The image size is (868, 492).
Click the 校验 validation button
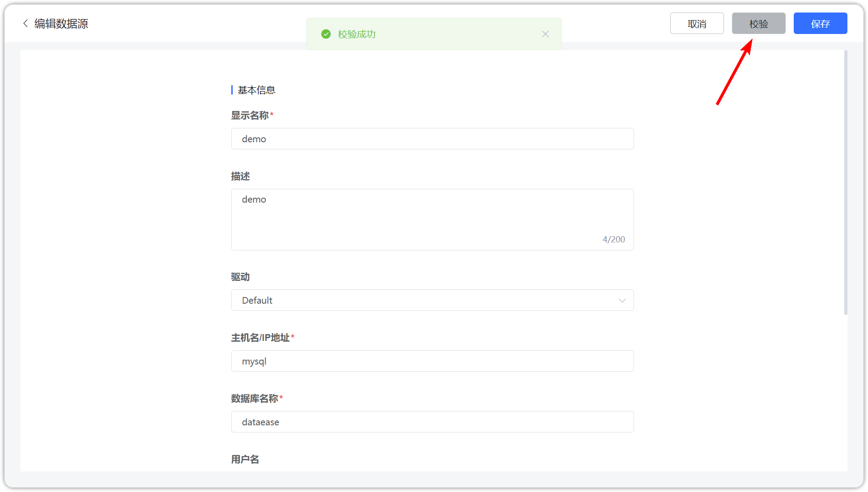point(758,23)
